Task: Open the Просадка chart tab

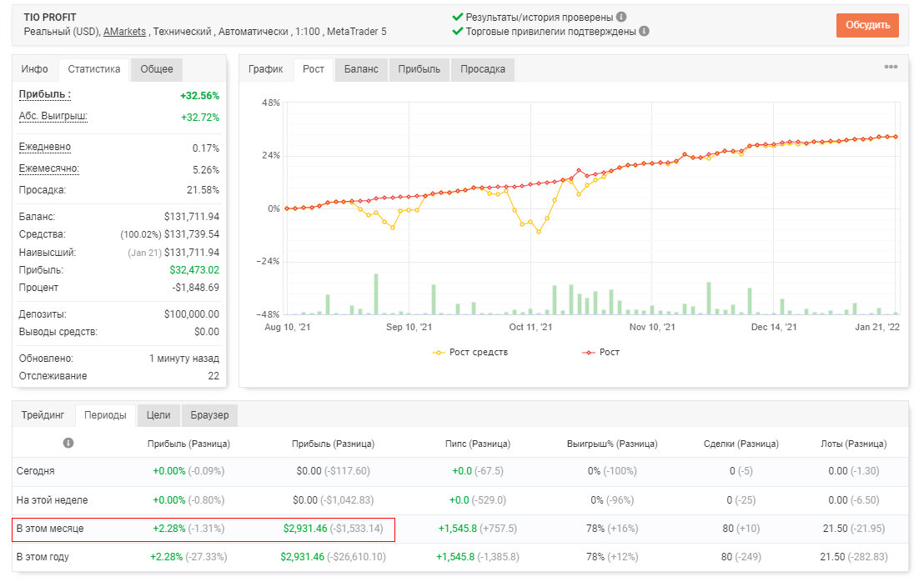Action: point(483,69)
